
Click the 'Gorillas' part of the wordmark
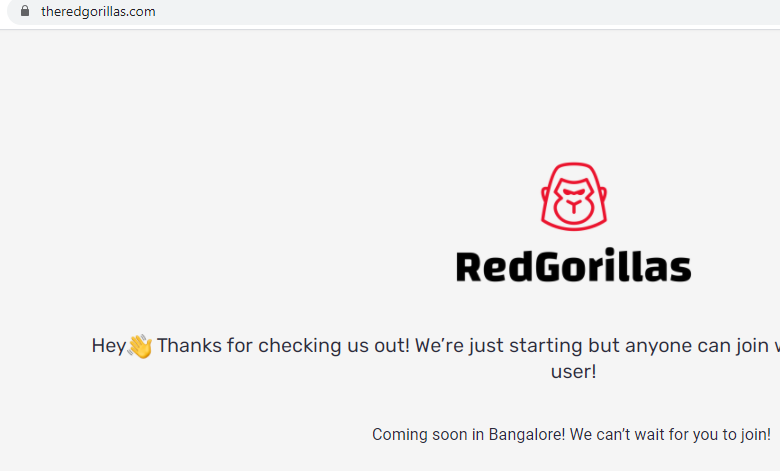coord(614,266)
